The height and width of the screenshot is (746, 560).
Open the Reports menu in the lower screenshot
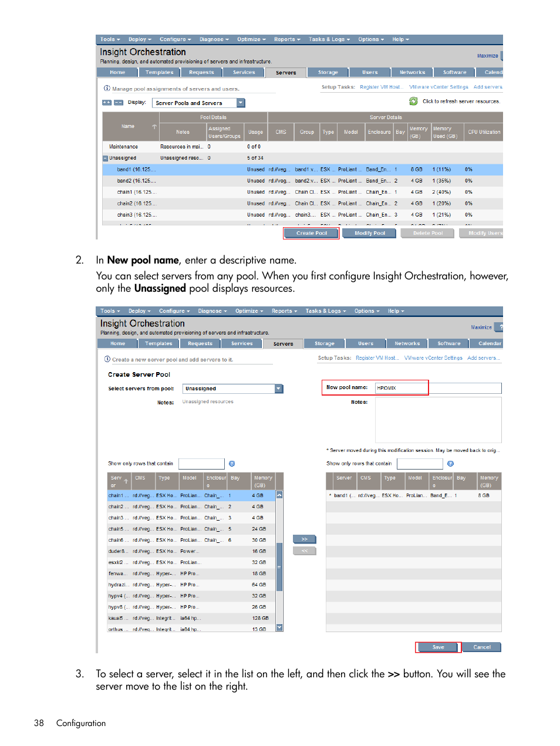[x=285, y=311]
